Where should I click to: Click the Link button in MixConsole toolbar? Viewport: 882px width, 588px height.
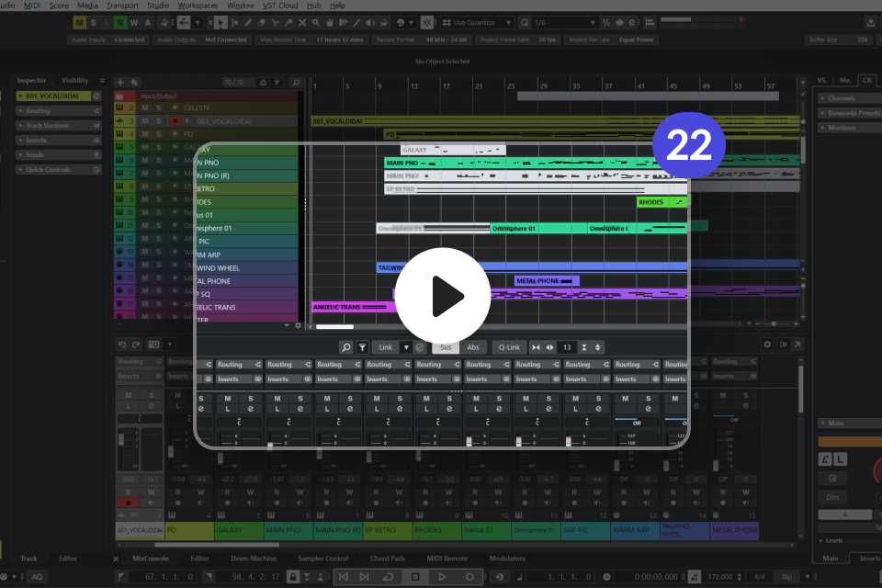tap(385, 347)
